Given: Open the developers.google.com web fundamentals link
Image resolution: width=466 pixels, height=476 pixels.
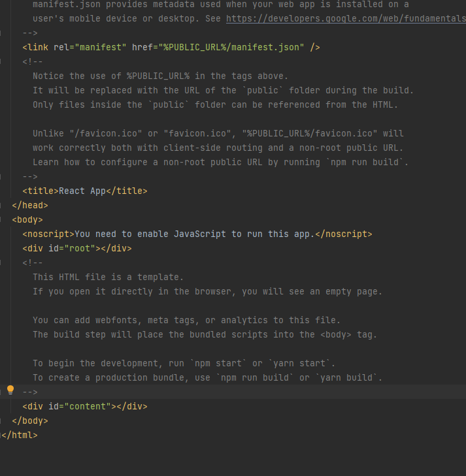Looking at the screenshot, I should (346, 18).
